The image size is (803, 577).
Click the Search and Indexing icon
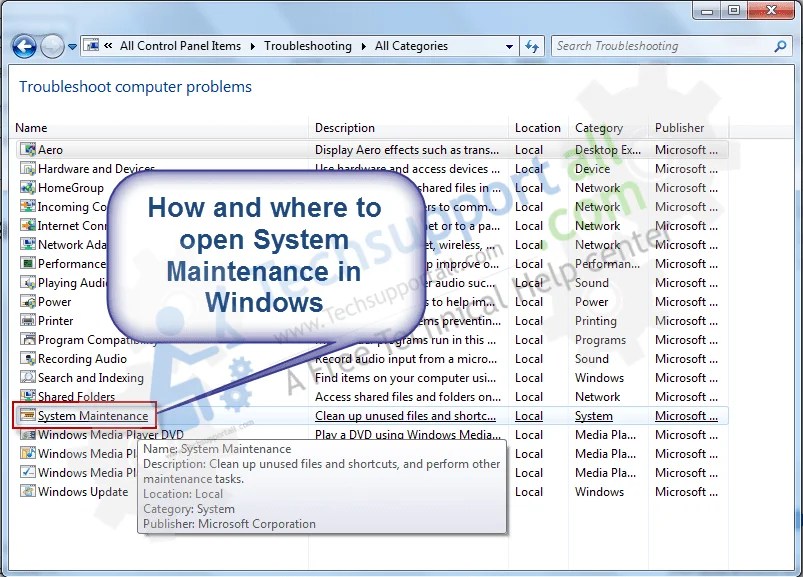click(27, 377)
